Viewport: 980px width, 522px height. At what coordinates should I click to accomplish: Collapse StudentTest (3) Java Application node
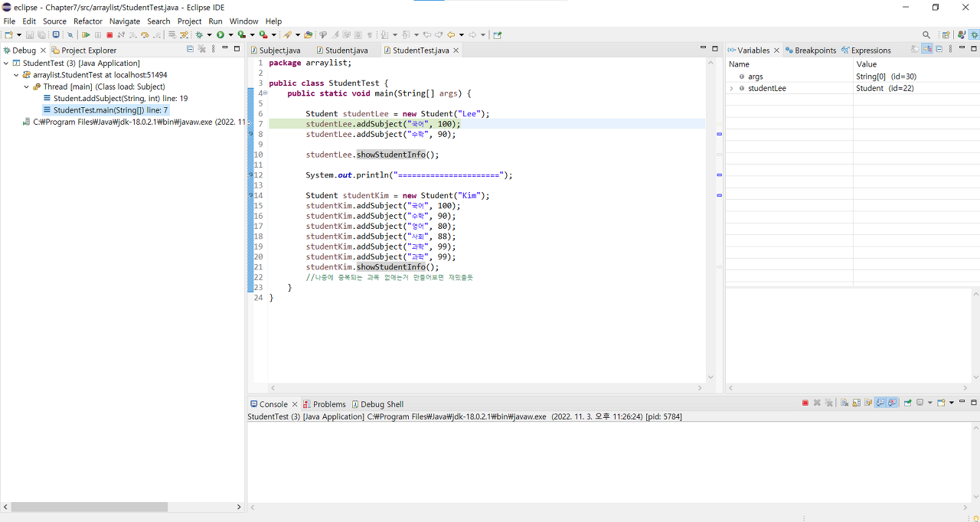click(6, 64)
